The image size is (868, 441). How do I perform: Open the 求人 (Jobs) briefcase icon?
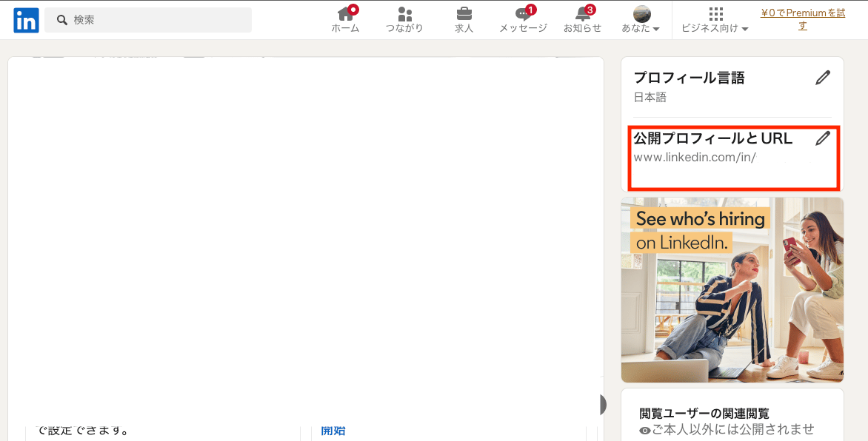tap(464, 19)
